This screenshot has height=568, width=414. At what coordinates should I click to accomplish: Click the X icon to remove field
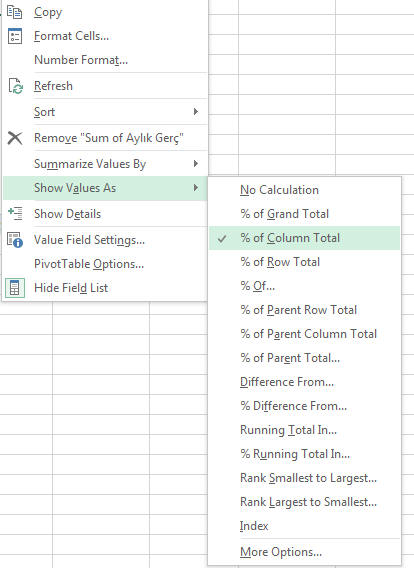point(15,138)
